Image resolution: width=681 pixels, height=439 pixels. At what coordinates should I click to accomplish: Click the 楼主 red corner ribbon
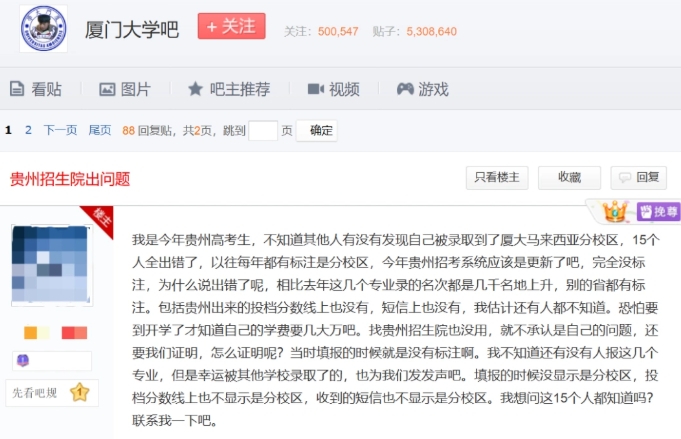[x=100, y=220]
